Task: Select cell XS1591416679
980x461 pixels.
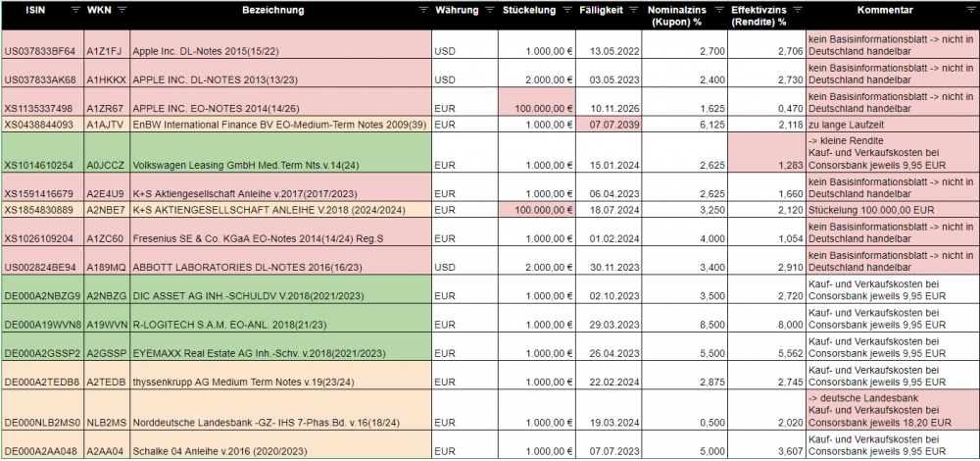Action: 42,187
